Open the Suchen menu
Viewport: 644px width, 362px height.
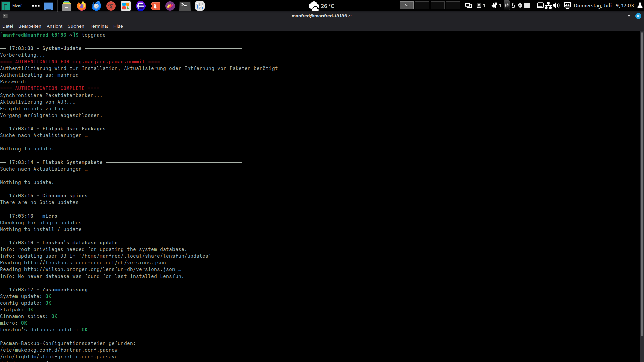point(76,26)
